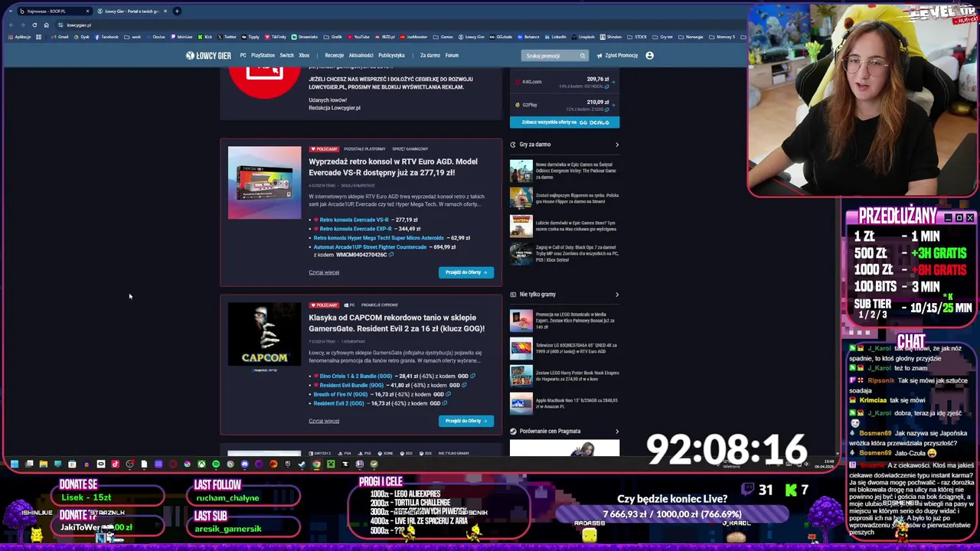Open the Windows Start menu

(14, 464)
